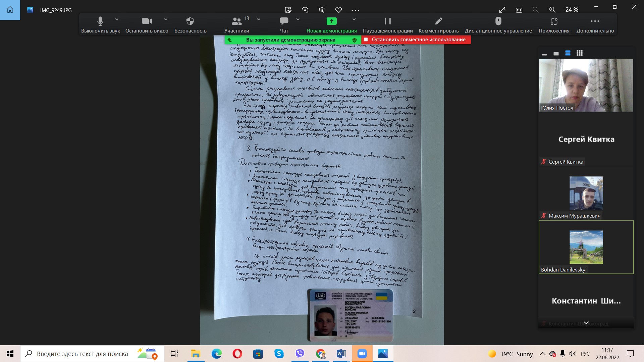Expand more participant videos chevron
Image resolution: width=644 pixels, height=362 pixels.
(586, 323)
